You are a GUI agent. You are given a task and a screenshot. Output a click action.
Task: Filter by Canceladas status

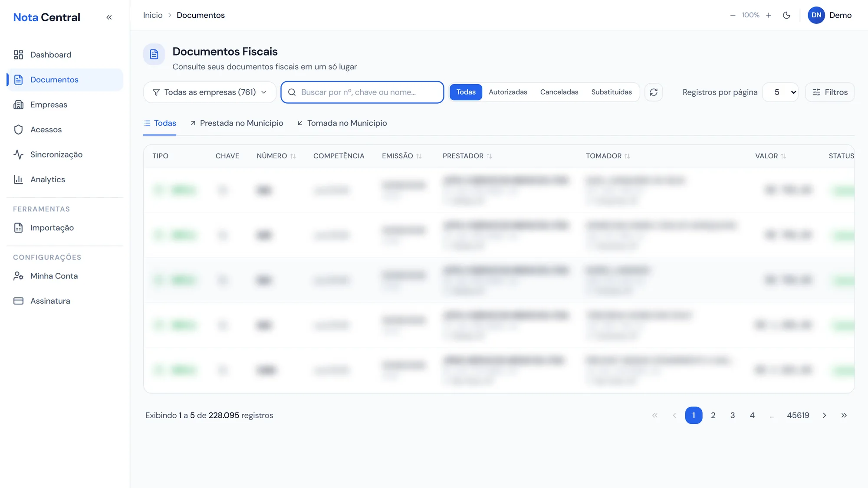(x=559, y=92)
